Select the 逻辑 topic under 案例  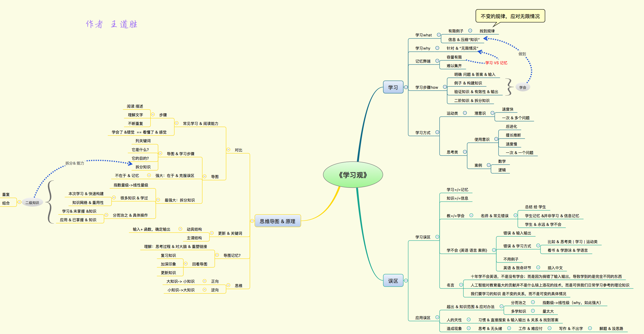pos(502,170)
